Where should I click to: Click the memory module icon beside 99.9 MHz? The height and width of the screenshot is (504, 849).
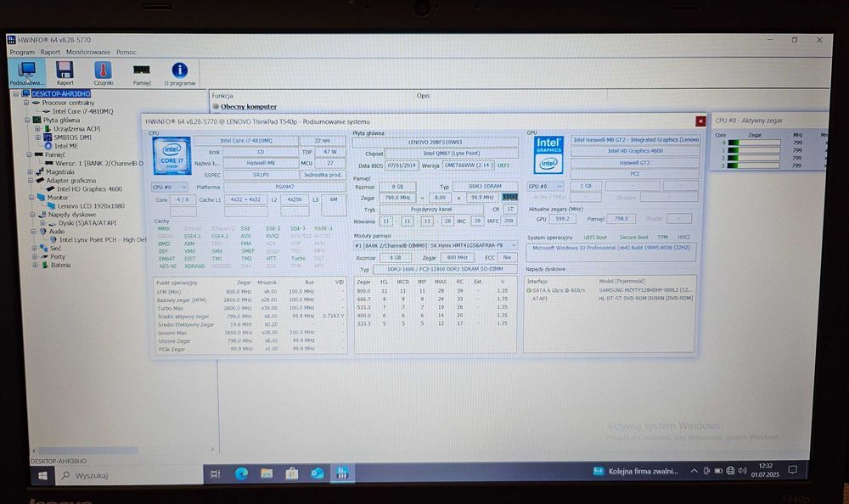(509, 197)
